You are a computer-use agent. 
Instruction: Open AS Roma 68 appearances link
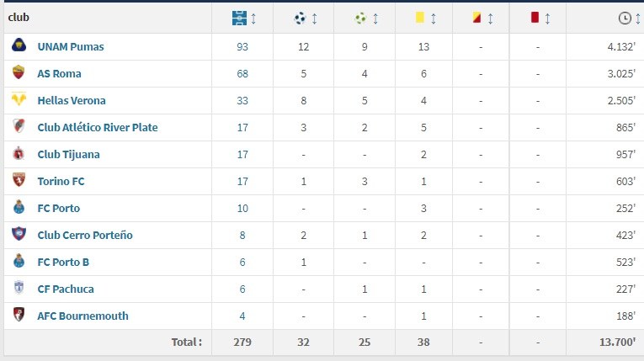point(242,74)
